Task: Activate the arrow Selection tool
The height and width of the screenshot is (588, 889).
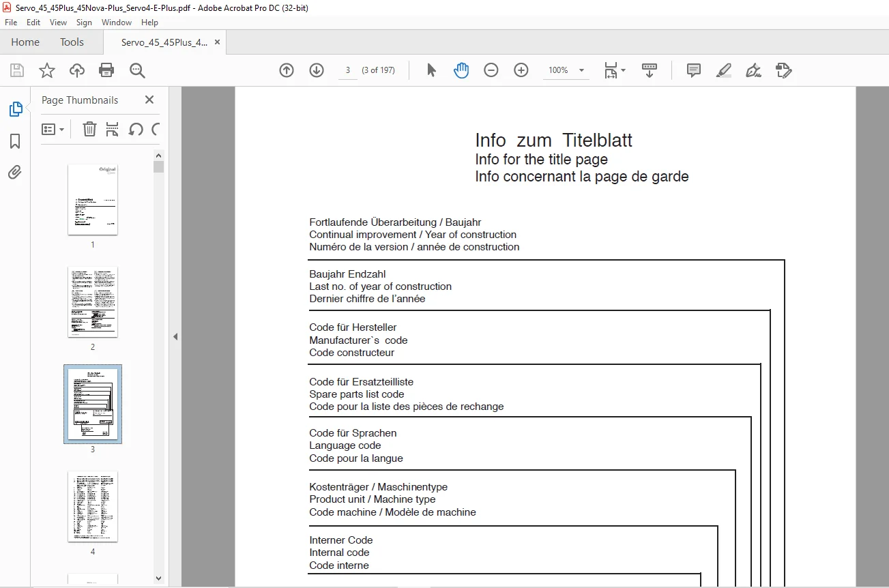Action: pos(431,70)
